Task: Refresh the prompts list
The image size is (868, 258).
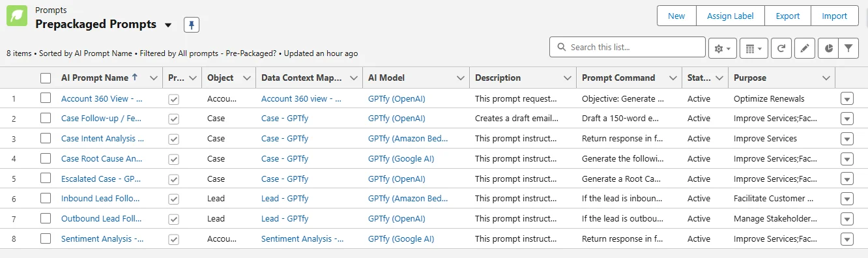Action: click(x=781, y=48)
